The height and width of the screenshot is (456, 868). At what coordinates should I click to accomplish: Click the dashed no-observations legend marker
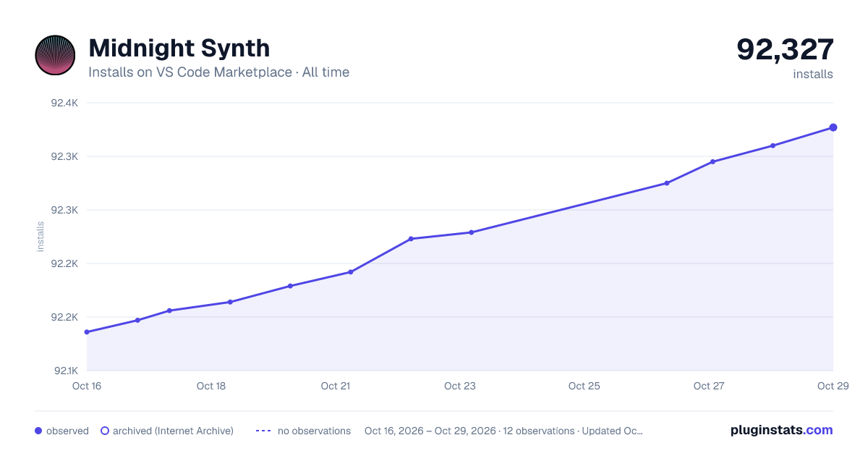[263, 431]
